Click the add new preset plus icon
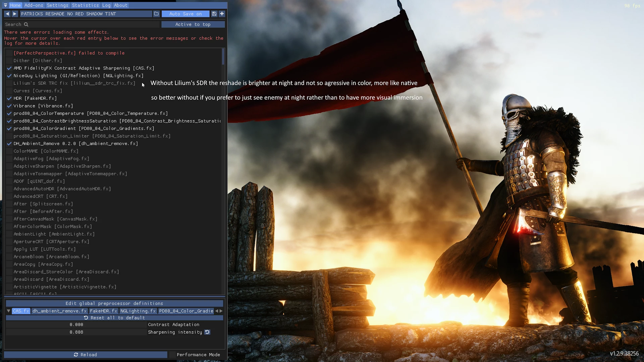This screenshot has width=644, height=362. coord(222,14)
